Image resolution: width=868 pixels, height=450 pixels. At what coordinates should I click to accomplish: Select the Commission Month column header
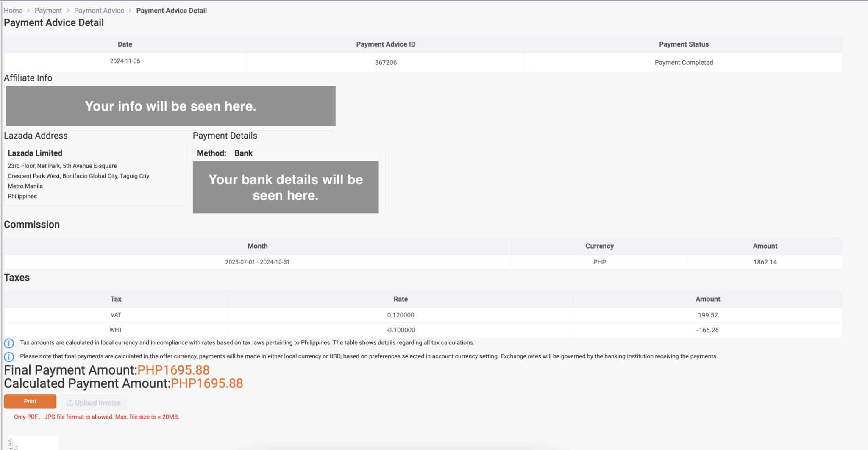pyautogui.click(x=258, y=246)
